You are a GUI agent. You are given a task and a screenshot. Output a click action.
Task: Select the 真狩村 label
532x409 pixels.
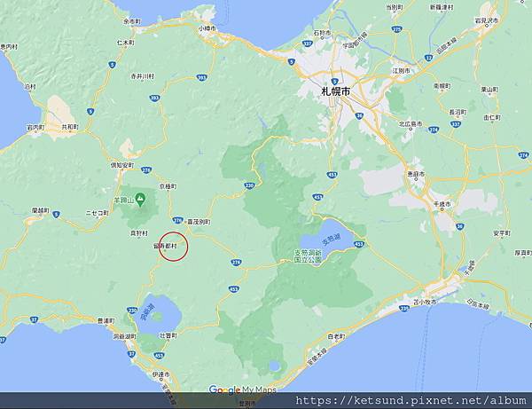pyautogui.click(x=139, y=233)
